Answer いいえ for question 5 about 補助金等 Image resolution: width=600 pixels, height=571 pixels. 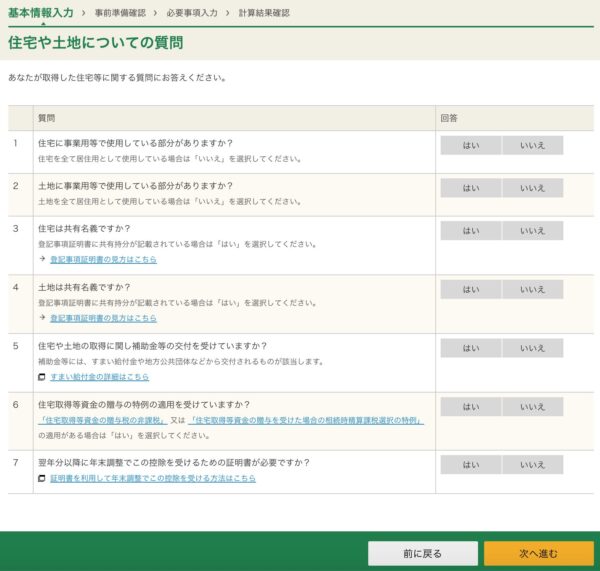pyautogui.click(x=532, y=348)
